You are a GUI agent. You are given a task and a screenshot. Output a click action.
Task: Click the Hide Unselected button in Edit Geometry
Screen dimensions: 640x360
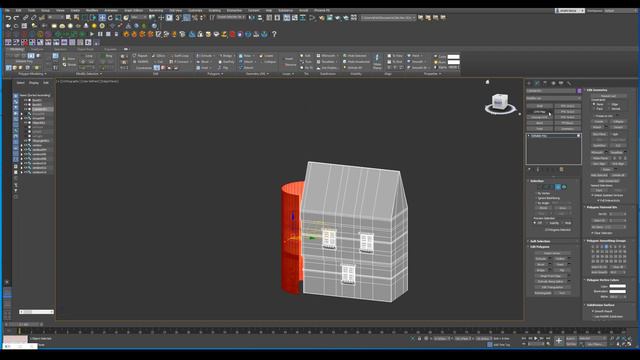[609, 180]
